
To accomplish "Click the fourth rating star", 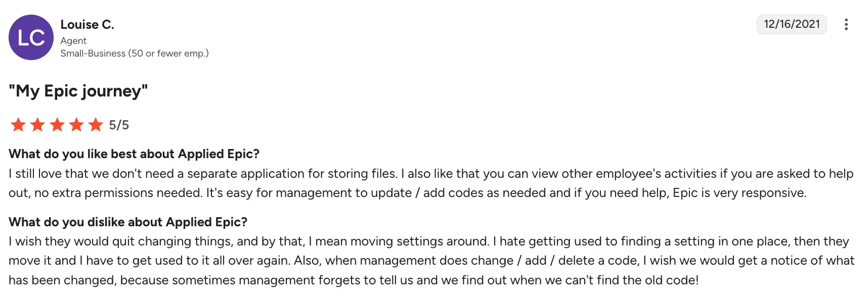I will point(76,125).
